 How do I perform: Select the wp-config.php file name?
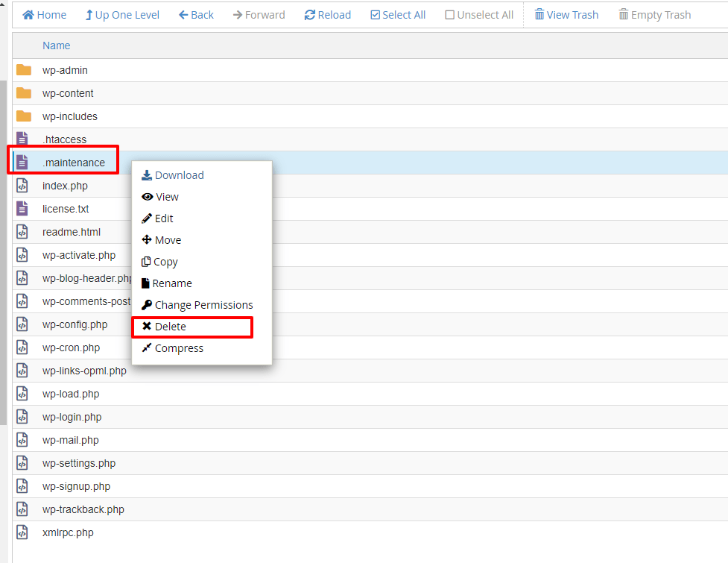[x=75, y=324]
